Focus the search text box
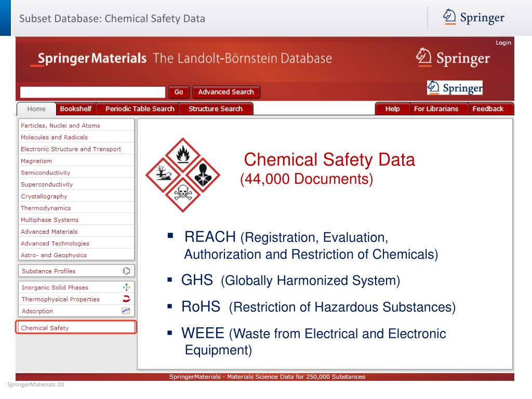This screenshot has height=399, width=532. (92, 92)
